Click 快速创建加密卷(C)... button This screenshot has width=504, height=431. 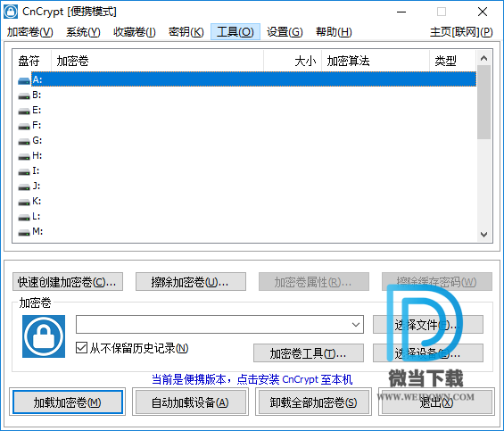pos(68,282)
